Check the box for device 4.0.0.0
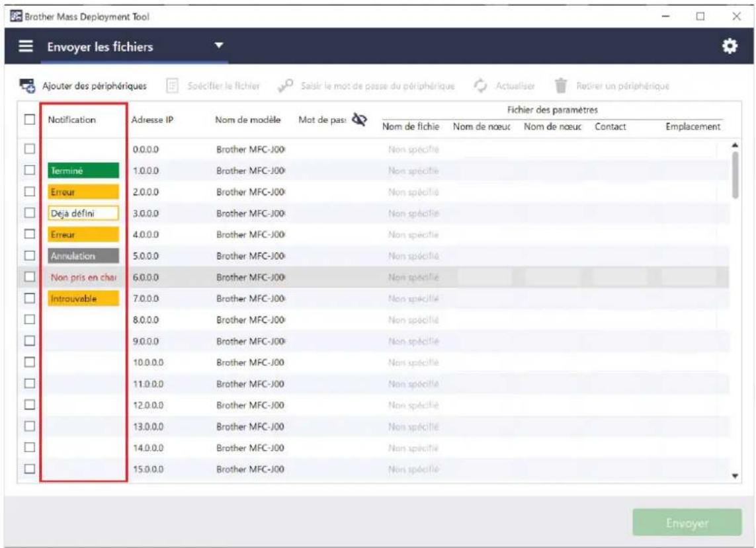The height and width of the screenshot is (548, 756). point(29,234)
